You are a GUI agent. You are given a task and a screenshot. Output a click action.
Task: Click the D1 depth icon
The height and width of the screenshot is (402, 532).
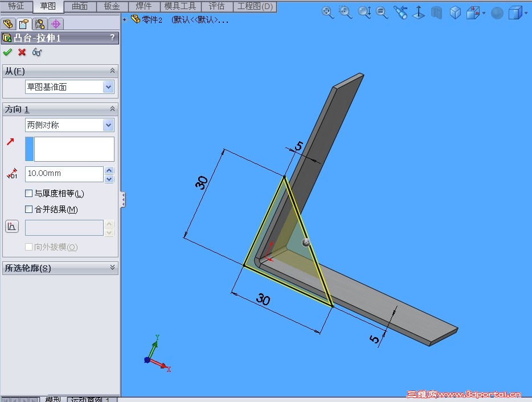[x=12, y=174]
